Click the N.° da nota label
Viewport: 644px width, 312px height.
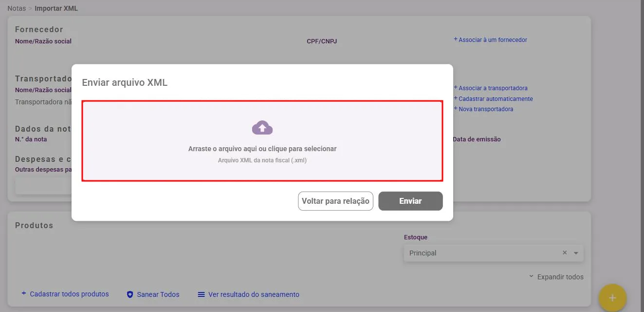point(31,139)
